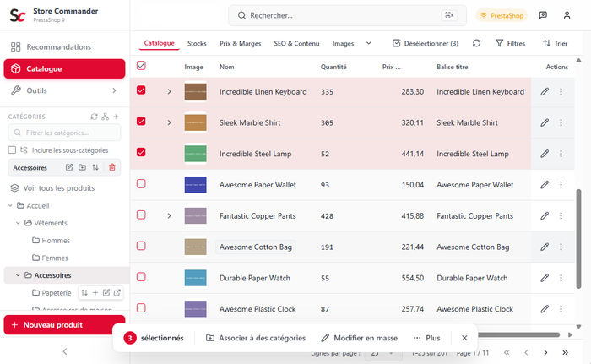The image size is (591, 364).
Task: Open more actions for Incredible Steel Lamp
Action: [561, 154]
